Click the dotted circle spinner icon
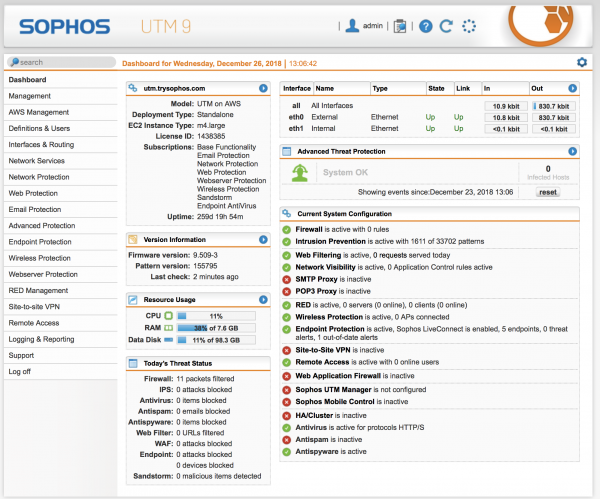 [469, 26]
